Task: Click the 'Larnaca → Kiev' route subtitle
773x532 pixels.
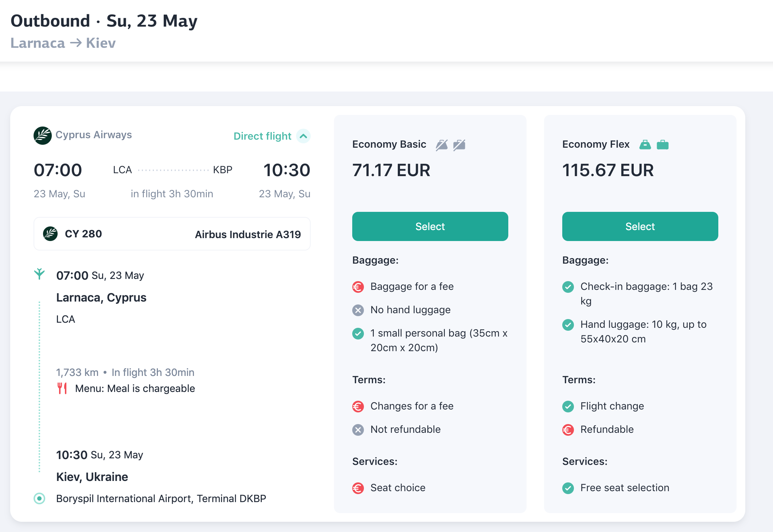Action: [x=63, y=43]
